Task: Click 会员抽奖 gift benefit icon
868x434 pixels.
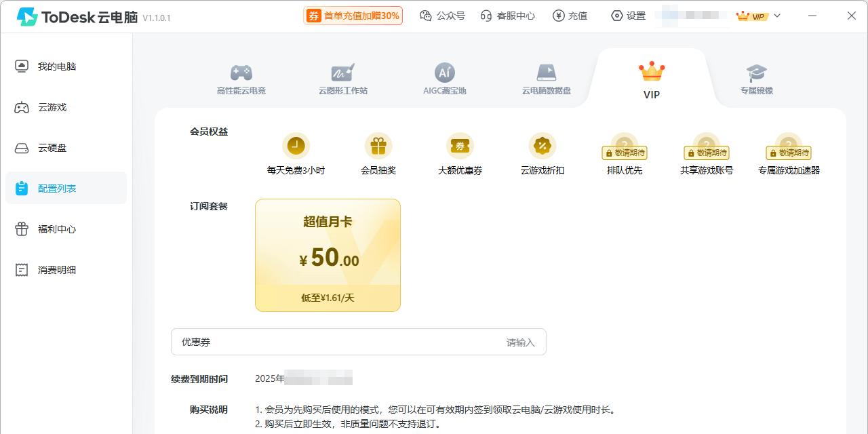Action: pos(378,145)
